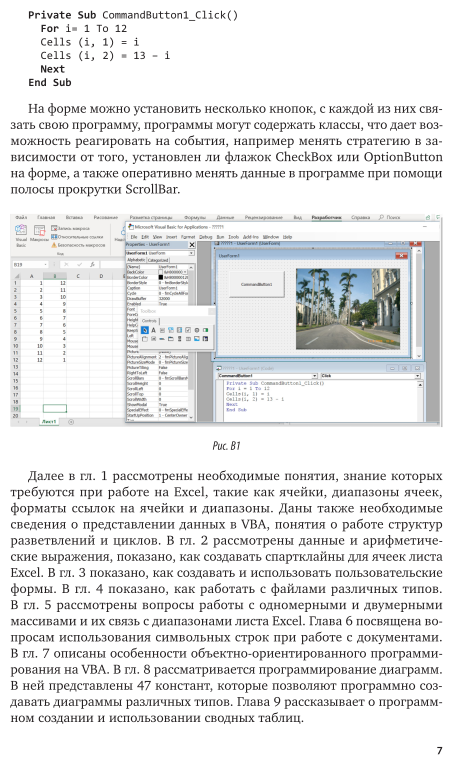The image size is (453, 765).
Task: Switch to the Рецензирование ribbon tab
Action: coord(263,218)
